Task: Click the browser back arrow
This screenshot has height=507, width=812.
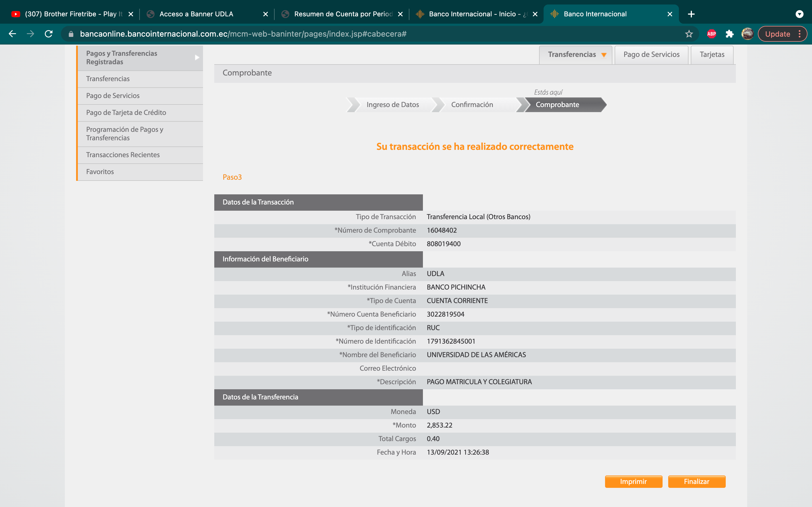Action: point(12,34)
